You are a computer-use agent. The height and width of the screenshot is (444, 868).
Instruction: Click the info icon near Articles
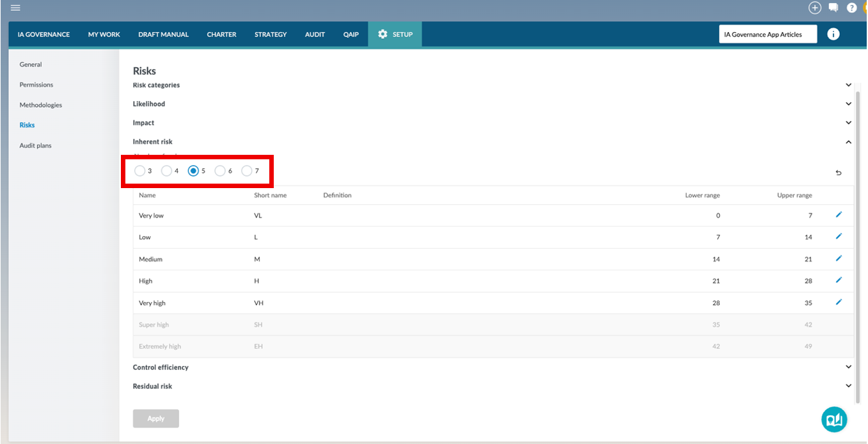[x=833, y=35]
